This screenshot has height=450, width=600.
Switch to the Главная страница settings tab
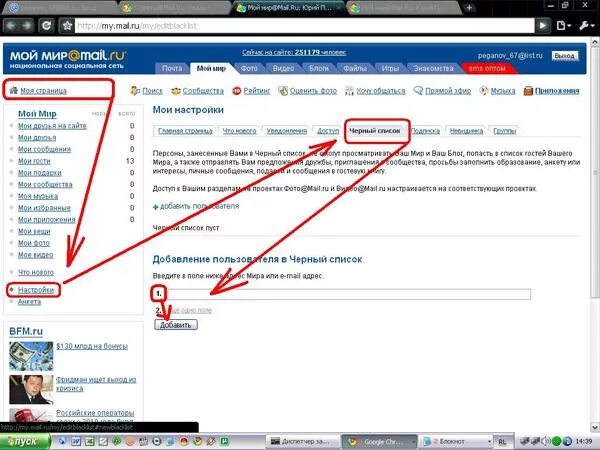[185, 131]
